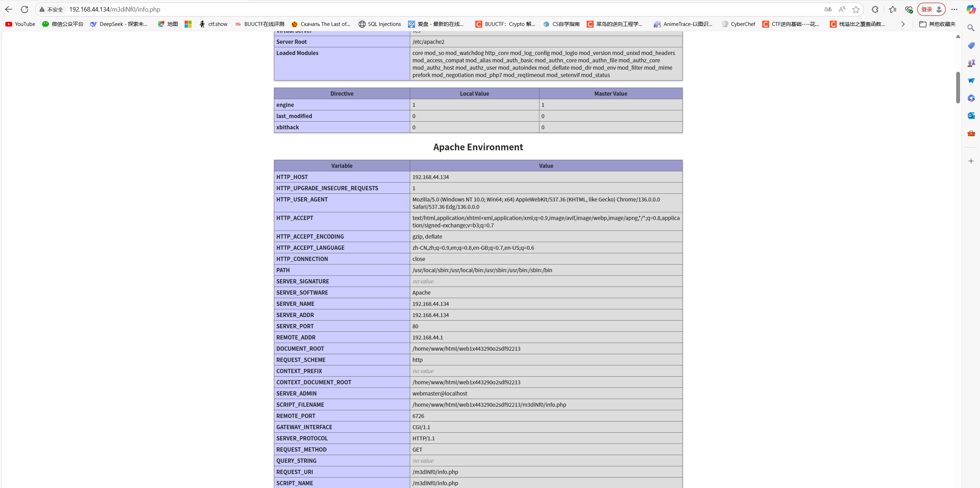Go back using the browser back arrow
The image size is (980, 488).
9,9
